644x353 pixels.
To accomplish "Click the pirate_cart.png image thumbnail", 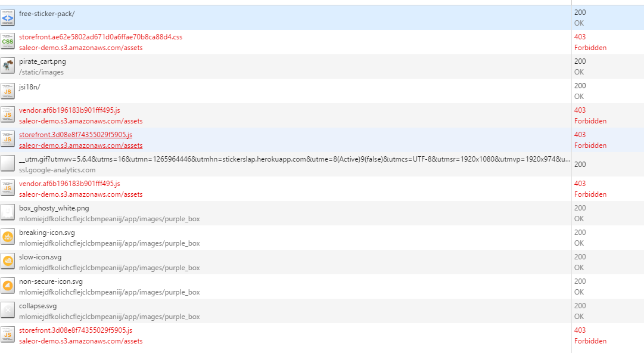I will [8, 66].
